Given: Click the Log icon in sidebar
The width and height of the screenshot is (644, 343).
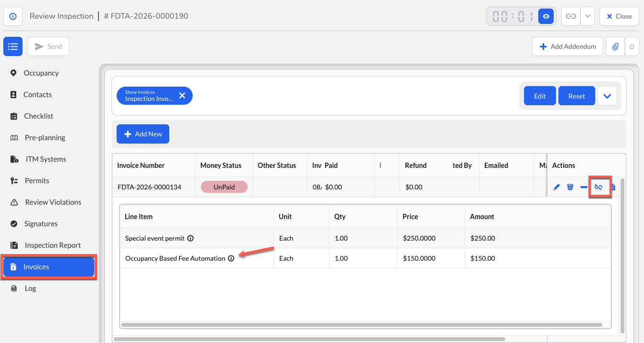Looking at the screenshot, I should click(x=14, y=288).
